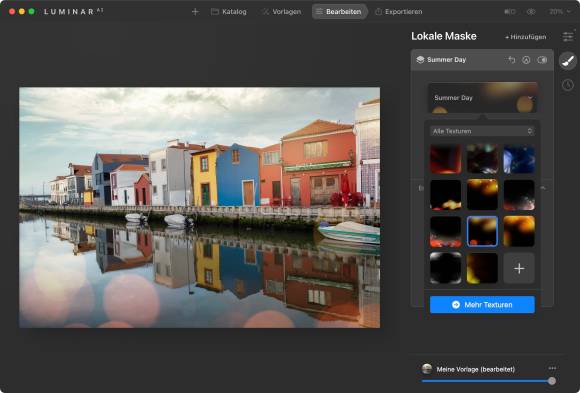Screen dimensions: 580x393
Task: Switch to the Vorlagen tab
Action: [x=282, y=12]
